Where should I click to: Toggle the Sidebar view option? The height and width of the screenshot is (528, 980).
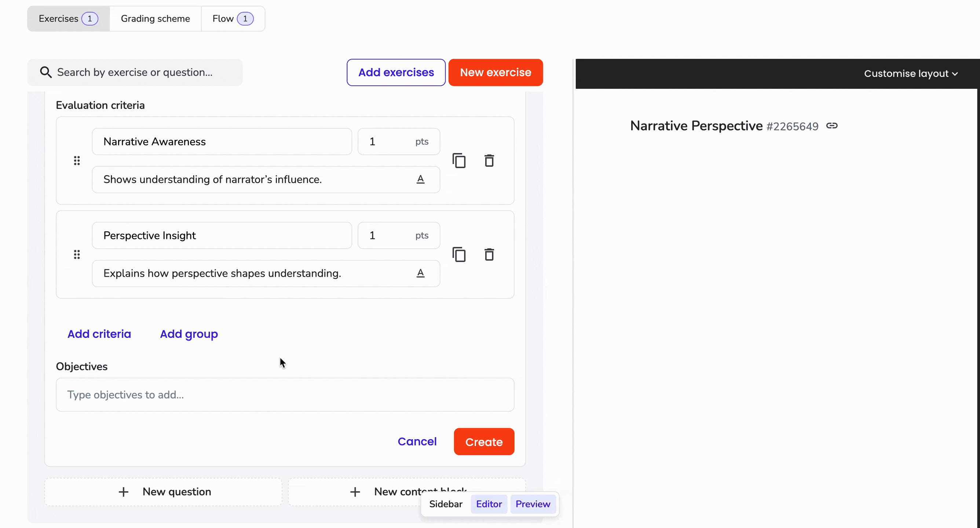pos(446,504)
